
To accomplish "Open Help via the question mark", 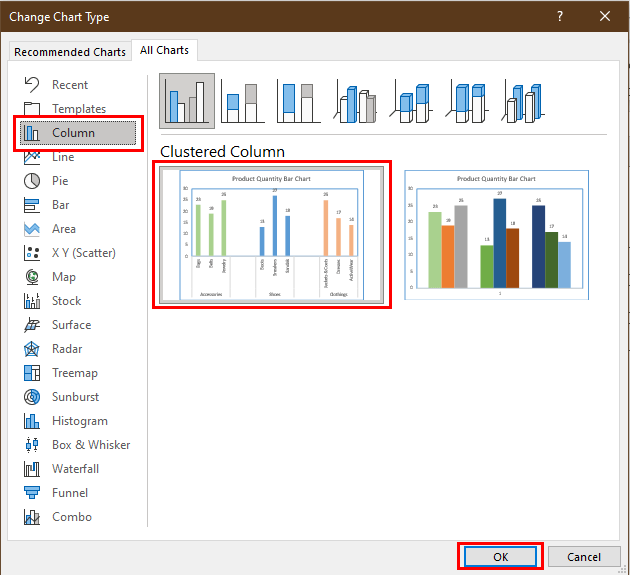I will coord(560,16).
